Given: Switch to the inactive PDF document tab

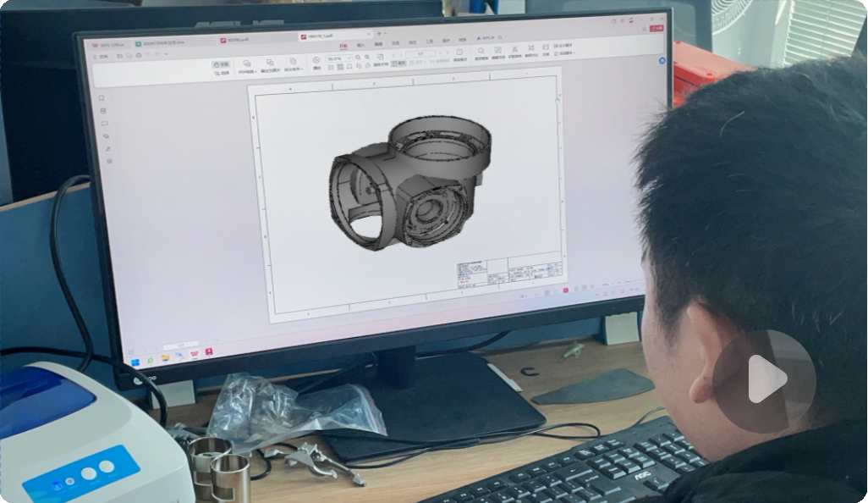Looking at the screenshot, I should [255, 40].
